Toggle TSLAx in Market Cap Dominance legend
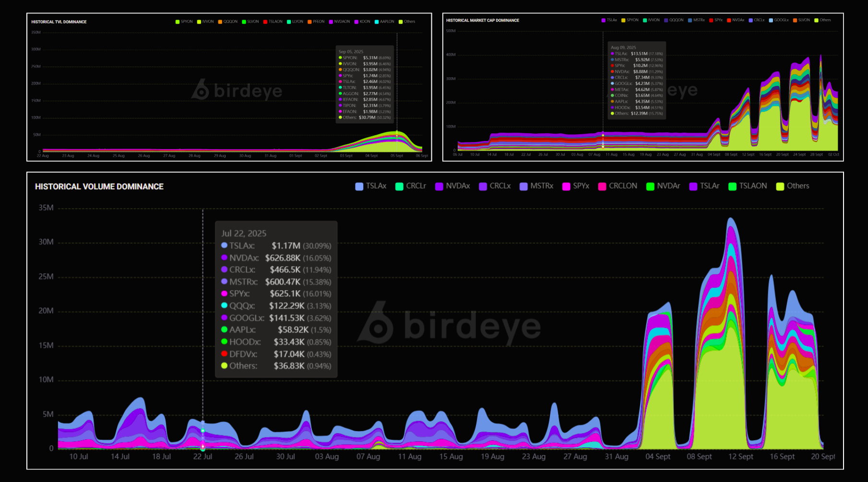 click(x=609, y=20)
